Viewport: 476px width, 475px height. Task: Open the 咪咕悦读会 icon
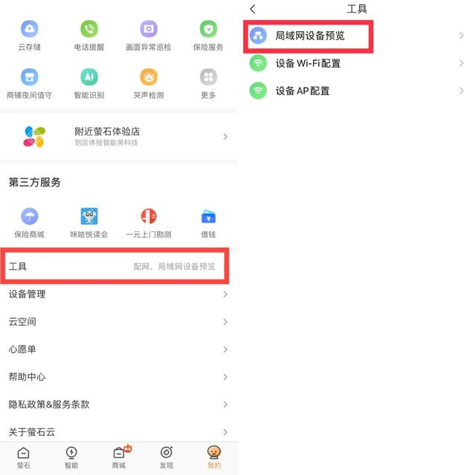[89, 216]
